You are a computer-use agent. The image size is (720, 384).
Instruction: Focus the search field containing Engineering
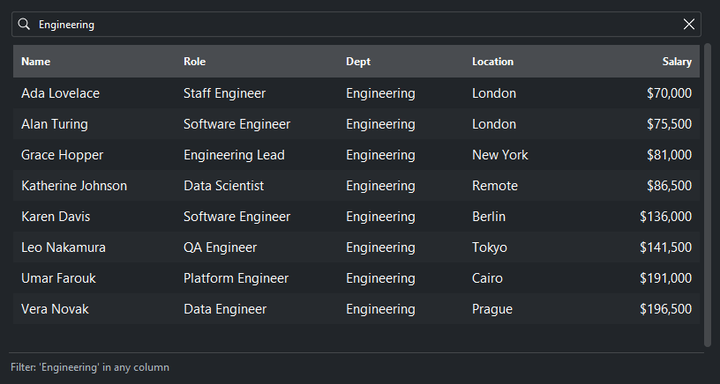pos(356,24)
